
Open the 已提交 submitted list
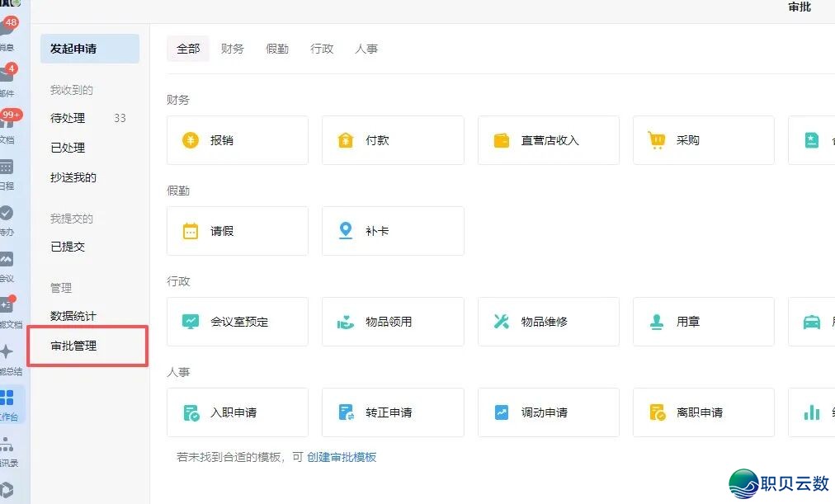[68, 247]
